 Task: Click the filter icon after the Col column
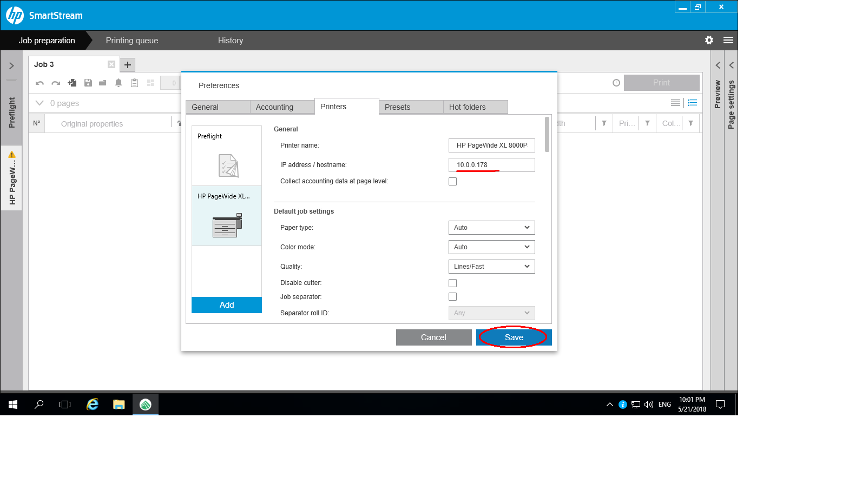pos(690,123)
